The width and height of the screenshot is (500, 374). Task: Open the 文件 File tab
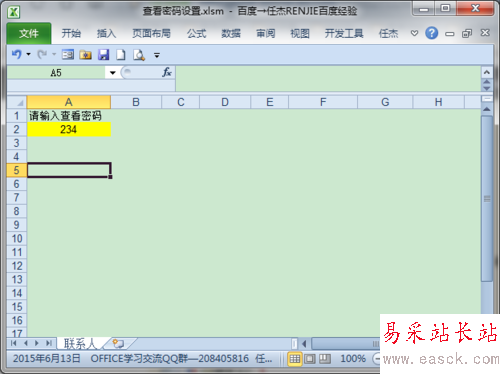click(29, 33)
